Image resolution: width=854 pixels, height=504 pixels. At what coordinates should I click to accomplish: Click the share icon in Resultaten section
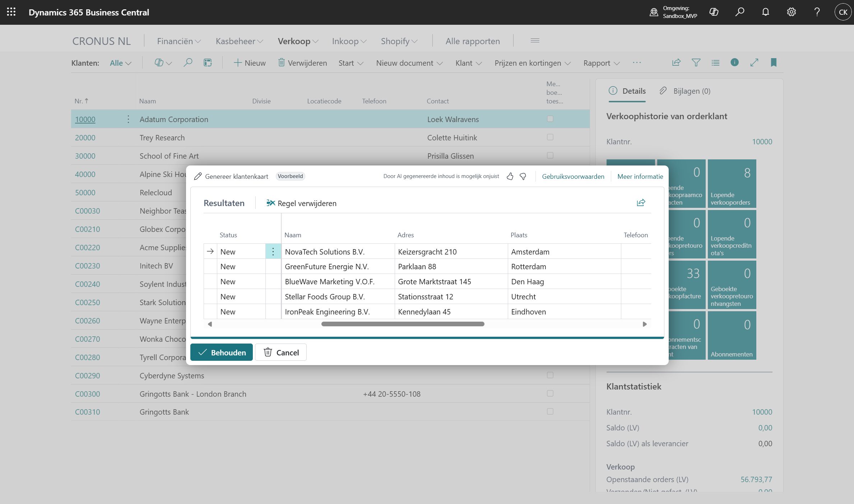pyautogui.click(x=641, y=203)
